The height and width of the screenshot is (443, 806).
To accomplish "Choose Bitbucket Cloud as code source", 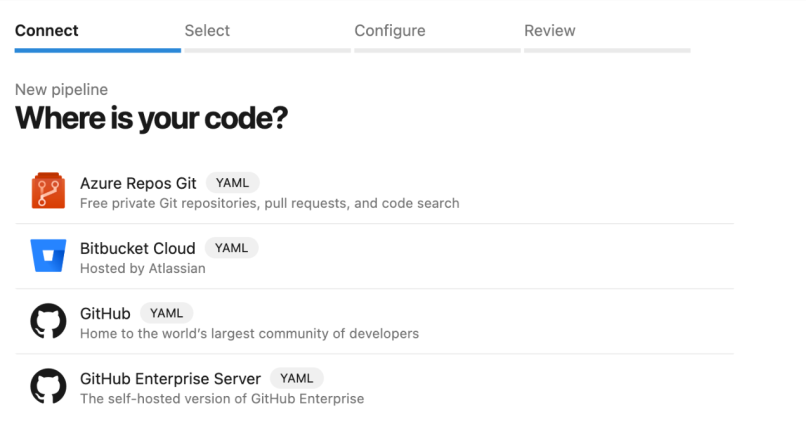I will click(x=374, y=256).
